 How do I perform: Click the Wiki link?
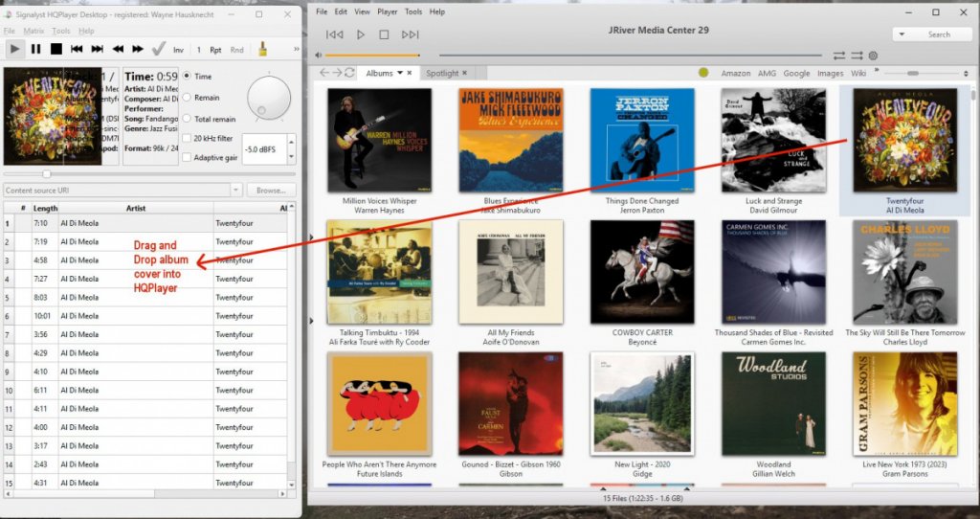858,73
